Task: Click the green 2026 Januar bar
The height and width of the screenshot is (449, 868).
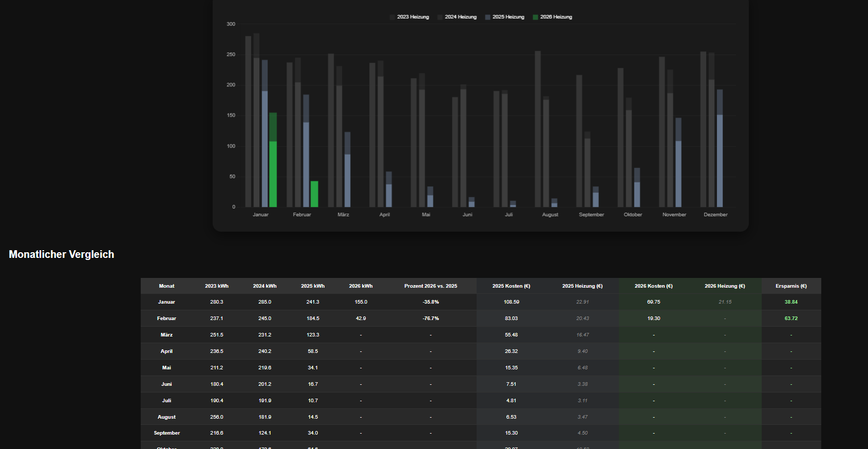Action: coord(273,160)
